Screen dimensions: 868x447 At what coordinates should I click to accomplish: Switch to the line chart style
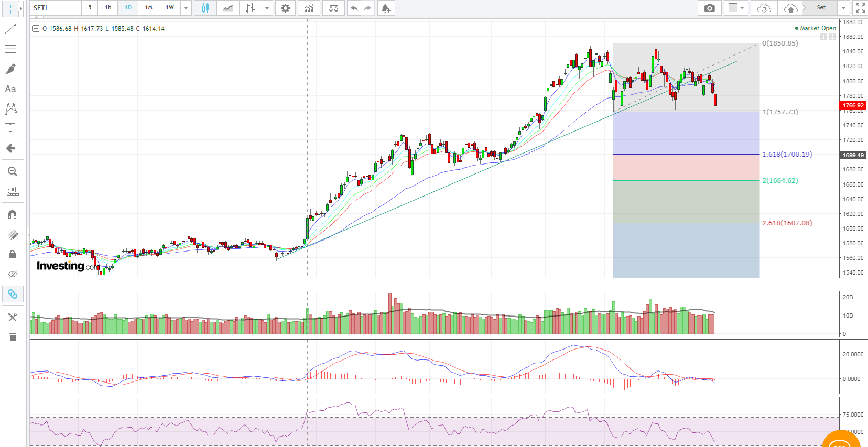click(228, 8)
